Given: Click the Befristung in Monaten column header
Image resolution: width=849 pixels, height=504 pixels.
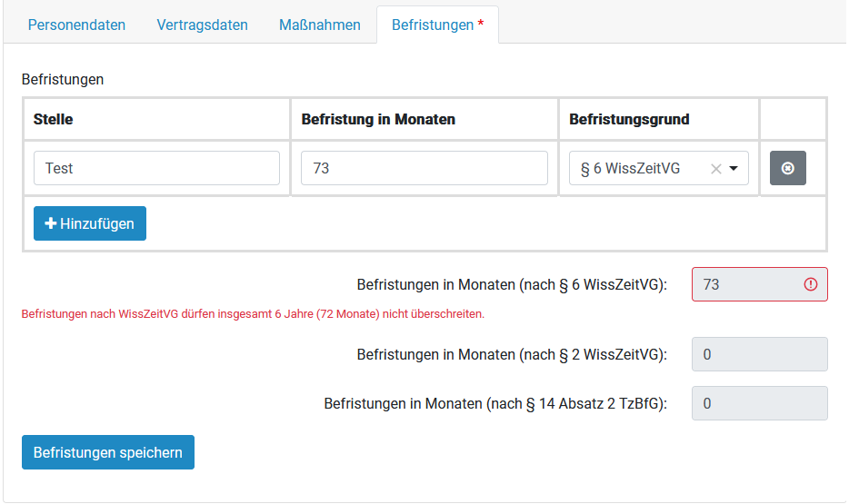Looking at the screenshot, I should [x=378, y=119].
